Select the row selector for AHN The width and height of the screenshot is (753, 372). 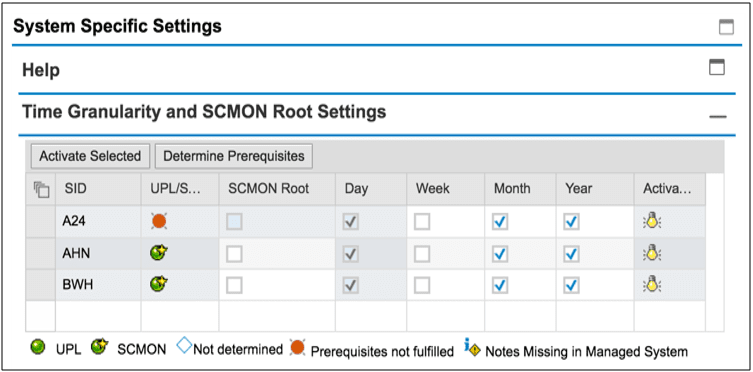coord(40,253)
